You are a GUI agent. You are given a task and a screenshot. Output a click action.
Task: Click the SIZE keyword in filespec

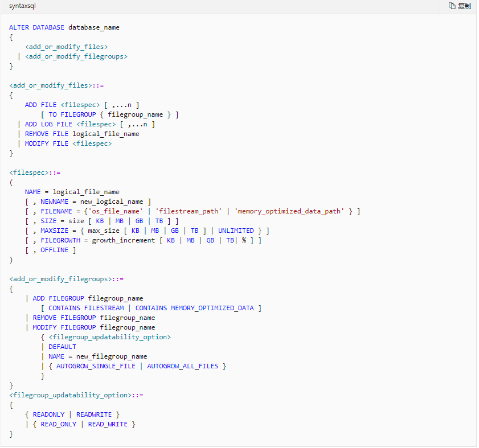coord(48,221)
